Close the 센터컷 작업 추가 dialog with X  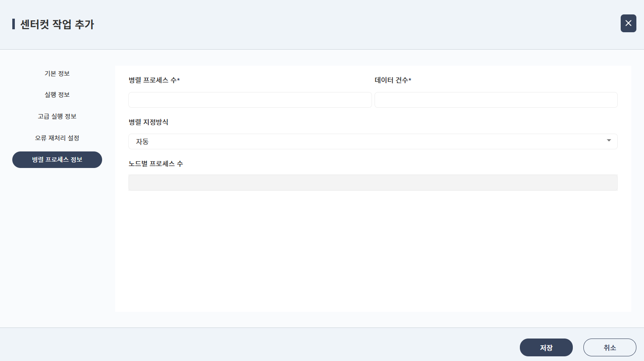coord(628,23)
